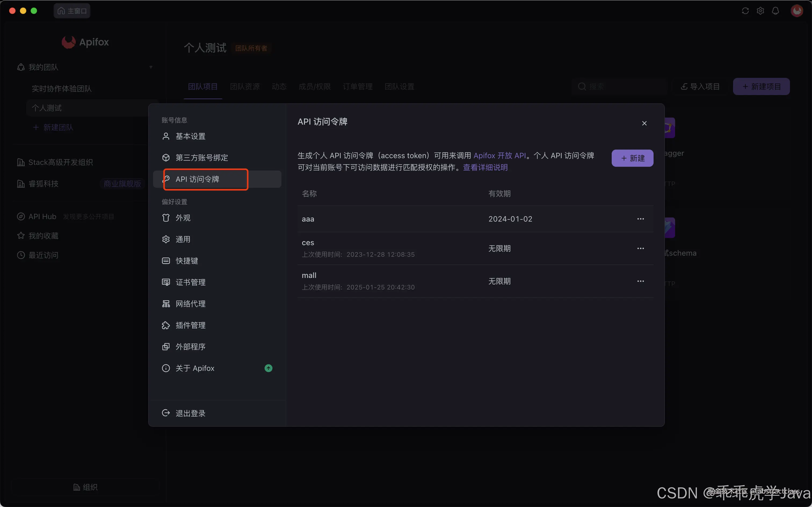Switch to the 团队资源 tab

coord(245,86)
